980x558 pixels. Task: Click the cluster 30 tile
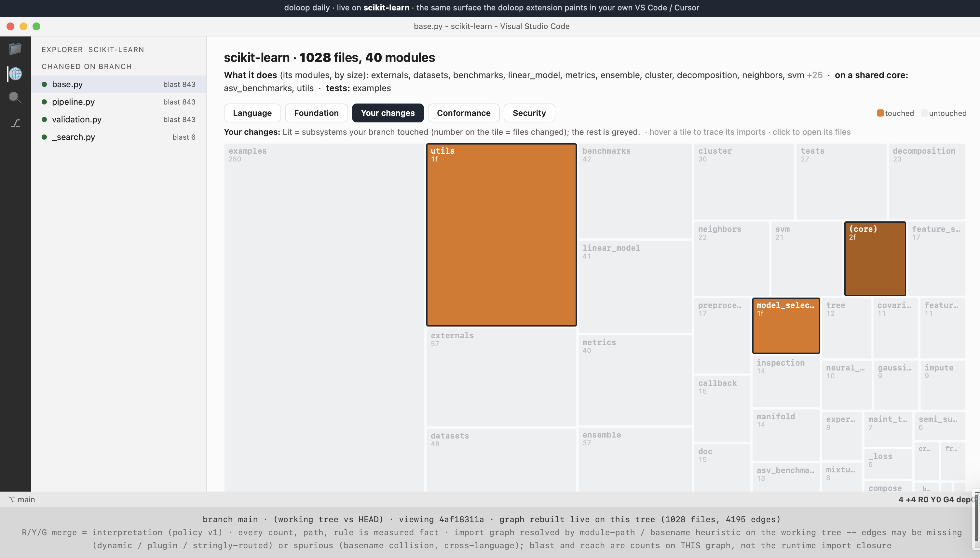click(744, 181)
